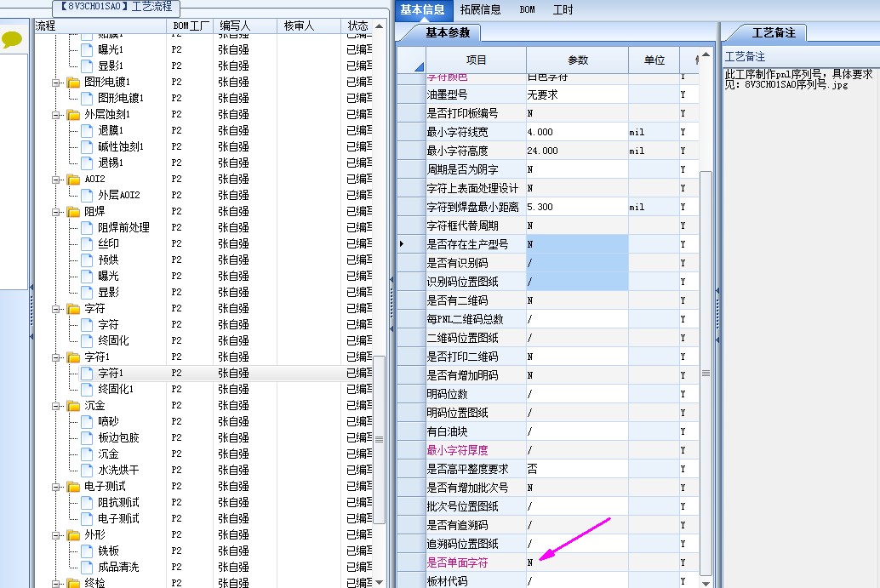Screen dimensions: 880x588
Task: Open the BOM tab
Action: [527, 9]
